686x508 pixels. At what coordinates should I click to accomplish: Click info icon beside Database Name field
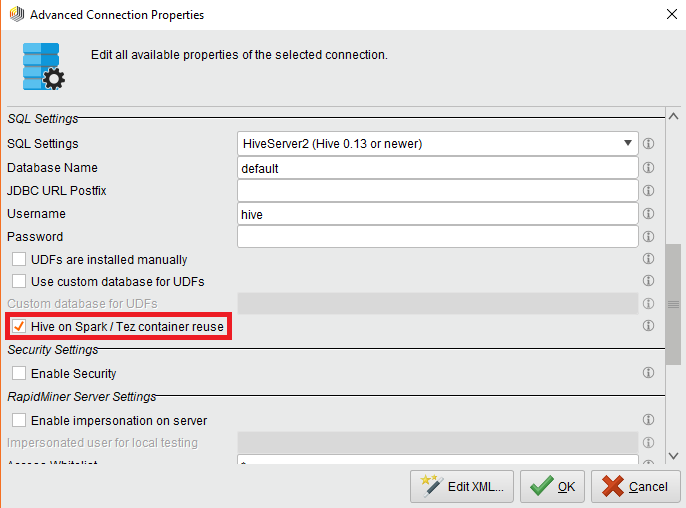pos(648,168)
